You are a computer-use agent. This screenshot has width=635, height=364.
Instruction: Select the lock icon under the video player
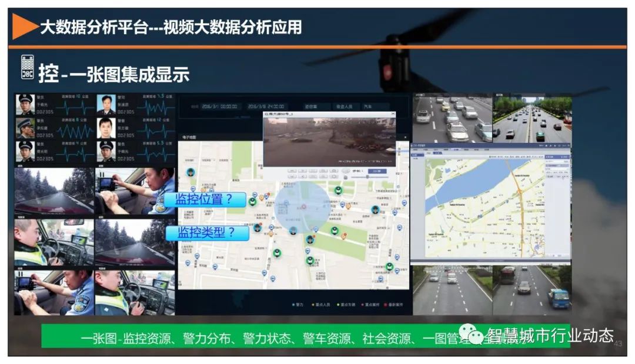346,176
